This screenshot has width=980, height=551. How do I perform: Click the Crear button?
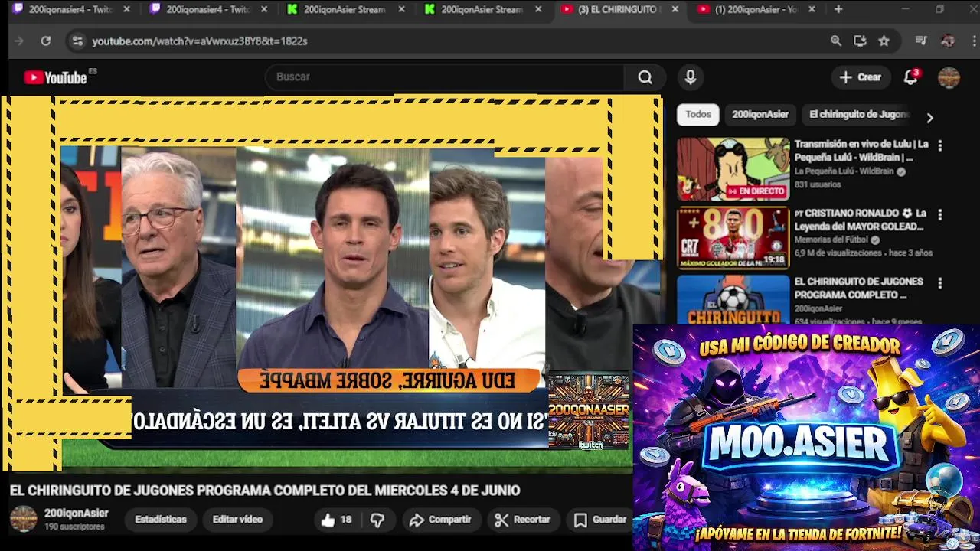click(861, 77)
